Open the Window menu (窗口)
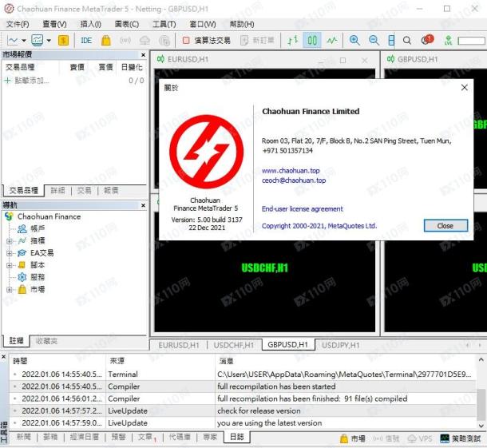 [x=203, y=24]
